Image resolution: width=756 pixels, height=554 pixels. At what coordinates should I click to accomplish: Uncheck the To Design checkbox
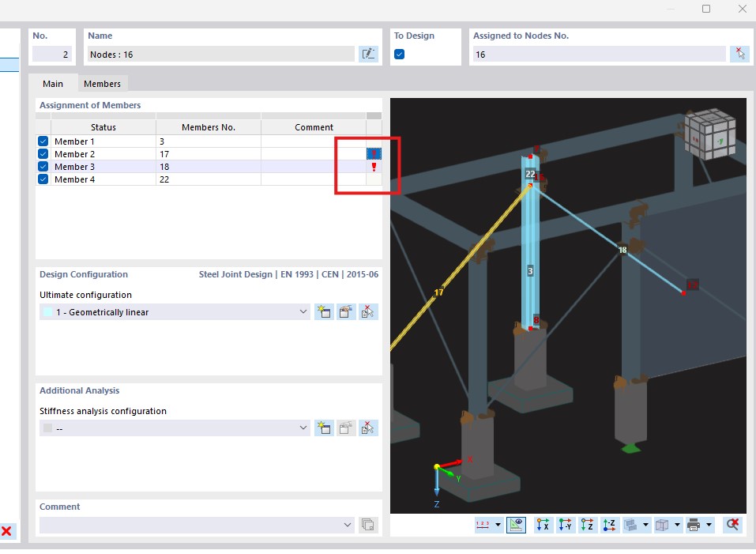400,55
